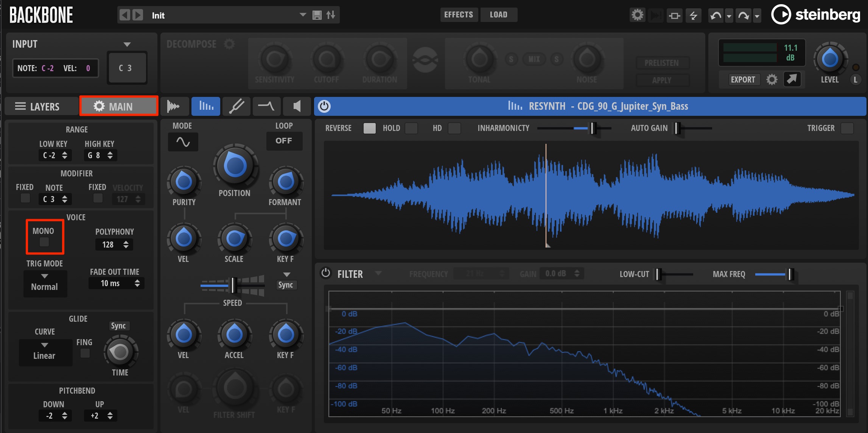The height and width of the screenshot is (433, 868).
Task: Open the Glide Curve Linear dropdown
Action: coord(45,352)
